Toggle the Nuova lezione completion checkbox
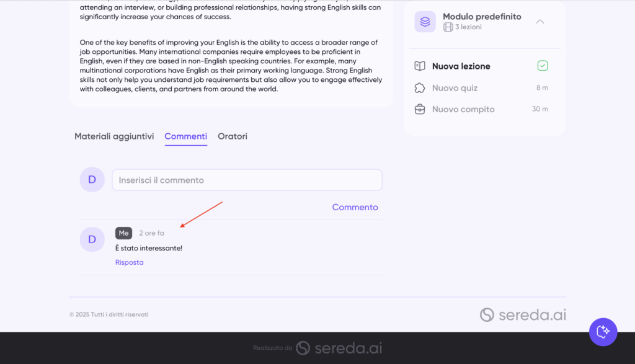This screenshot has width=635, height=364. pyautogui.click(x=543, y=66)
